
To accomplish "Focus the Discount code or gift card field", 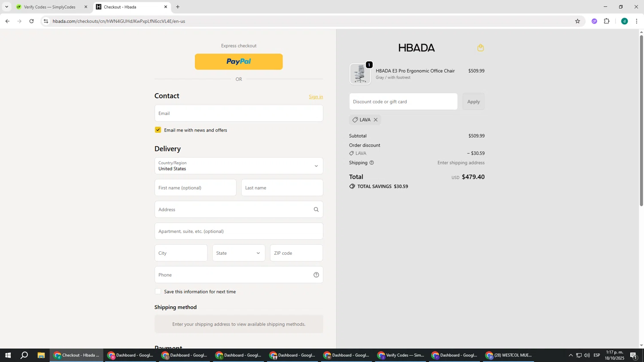I will 403,102.
